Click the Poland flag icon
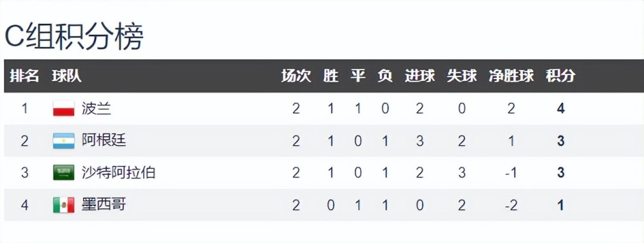 [64, 109]
